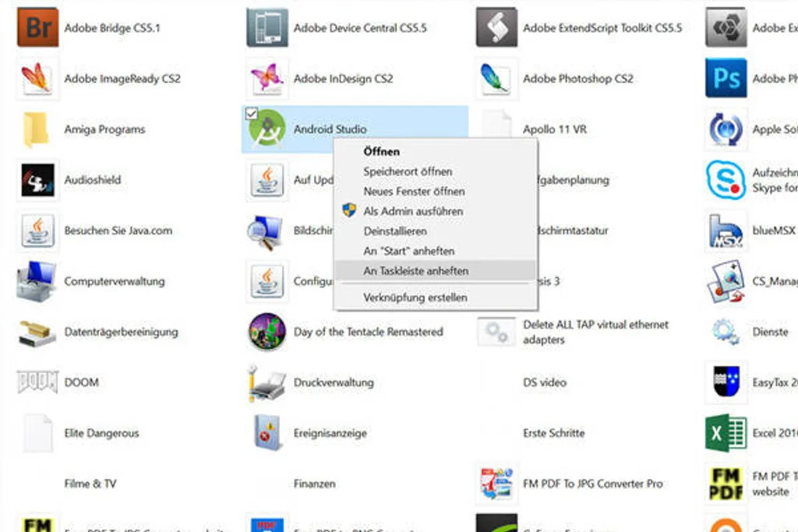
Task: Open the Druckverwaltung printer icon
Action: coord(267,382)
